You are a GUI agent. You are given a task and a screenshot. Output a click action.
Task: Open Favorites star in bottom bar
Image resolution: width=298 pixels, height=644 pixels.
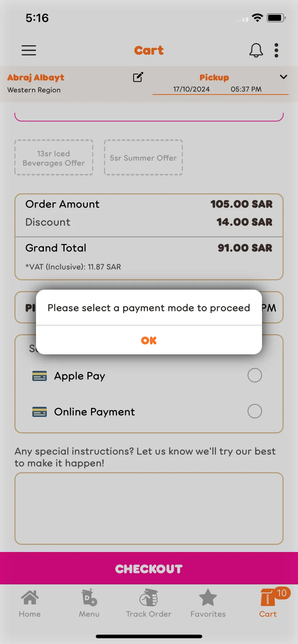(208, 604)
